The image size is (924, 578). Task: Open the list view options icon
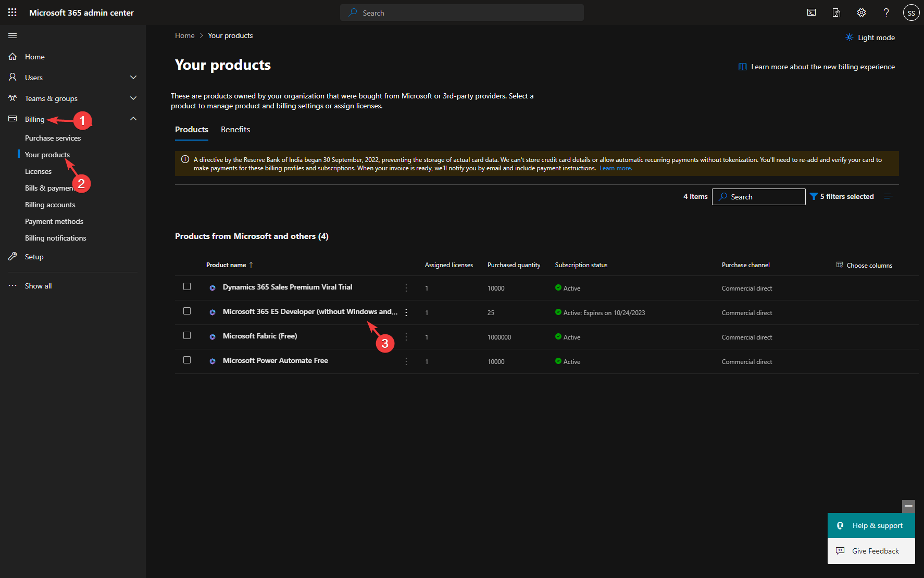(889, 196)
